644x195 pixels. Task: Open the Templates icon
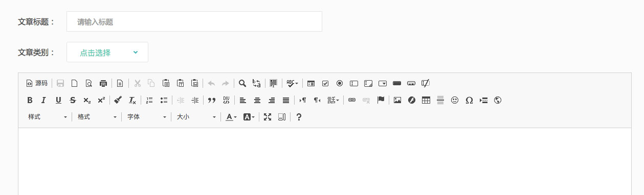pyautogui.click(x=120, y=83)
